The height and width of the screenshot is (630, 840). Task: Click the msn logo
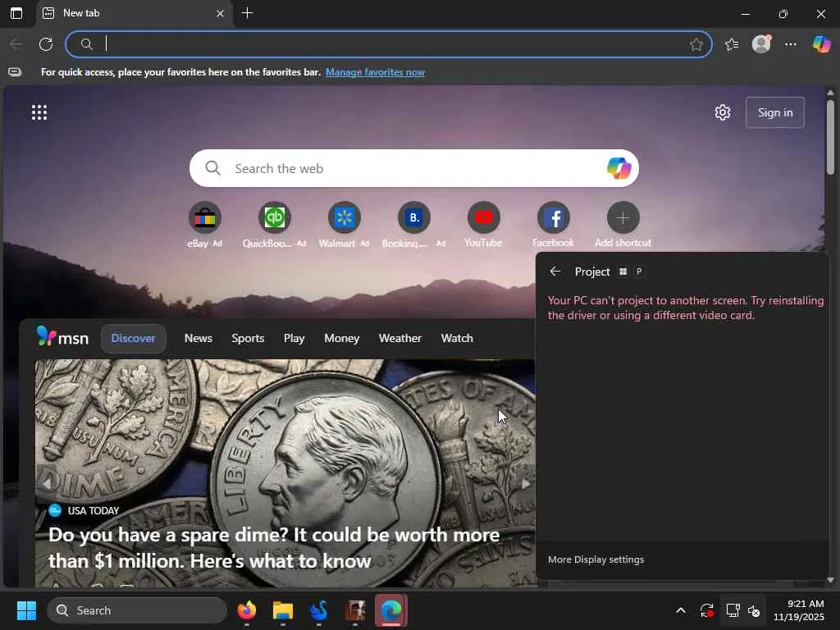(x=62, y=337)
